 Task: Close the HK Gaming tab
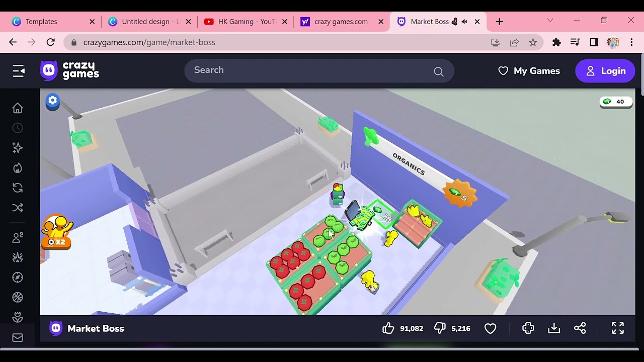click(x=285, y=22)
